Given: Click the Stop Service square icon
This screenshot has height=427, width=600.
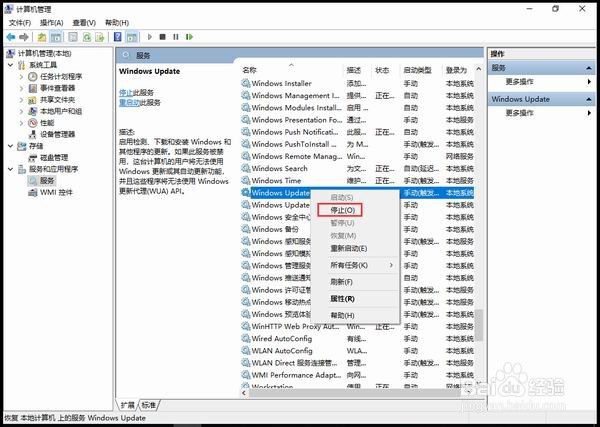Looking at the screenshot, I should 163,37.
